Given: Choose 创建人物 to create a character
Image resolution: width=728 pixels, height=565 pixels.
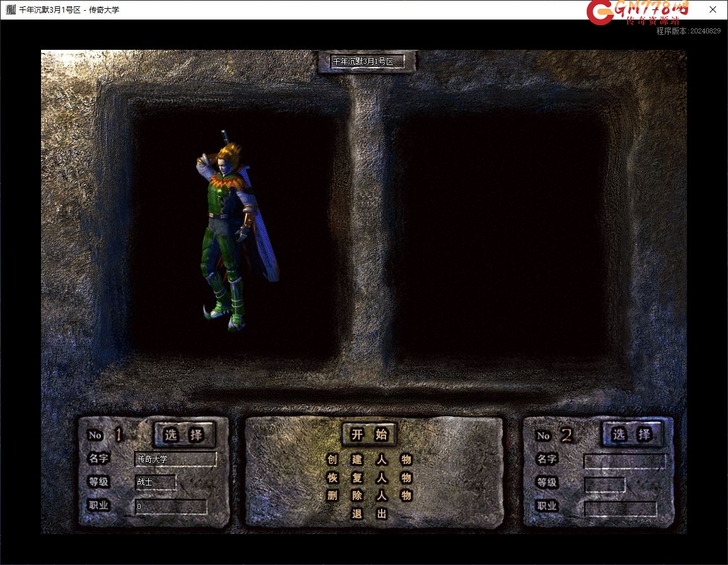Looking at the screenshot, I should click(369, 460).
